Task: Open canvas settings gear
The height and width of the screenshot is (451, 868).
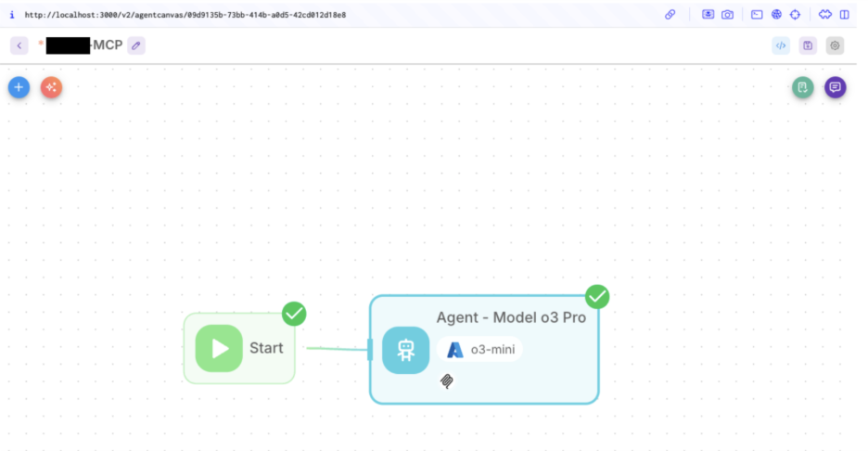Action: pos(835,45)
